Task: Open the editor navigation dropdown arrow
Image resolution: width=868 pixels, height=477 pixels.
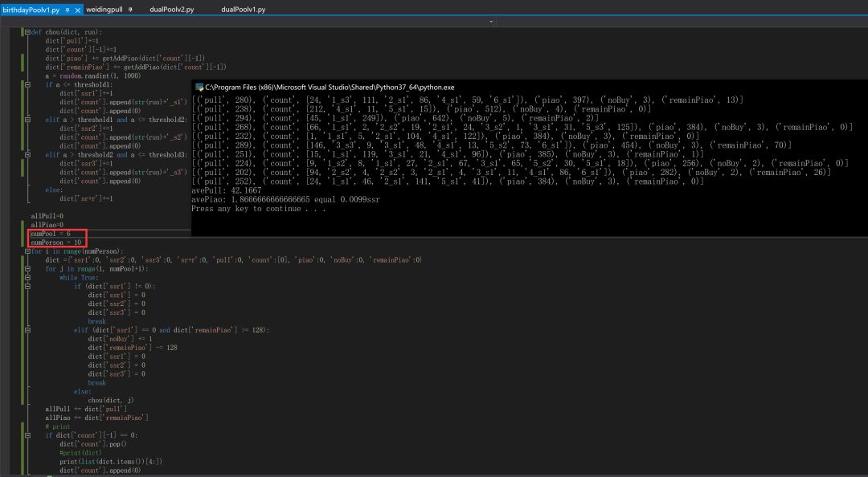Action: click(x=491, y=22)
